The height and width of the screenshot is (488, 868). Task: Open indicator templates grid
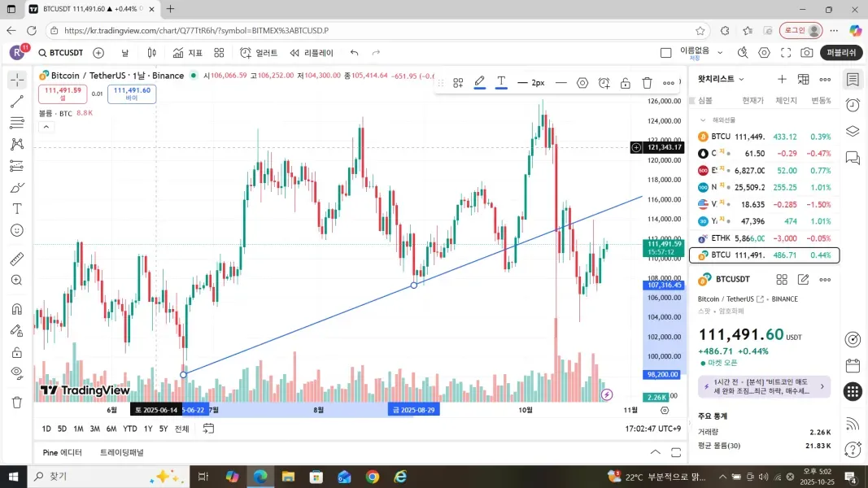219,53
